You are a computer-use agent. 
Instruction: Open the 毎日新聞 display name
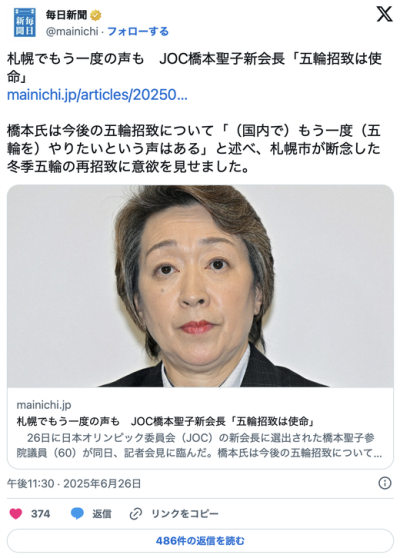(67, 15)
